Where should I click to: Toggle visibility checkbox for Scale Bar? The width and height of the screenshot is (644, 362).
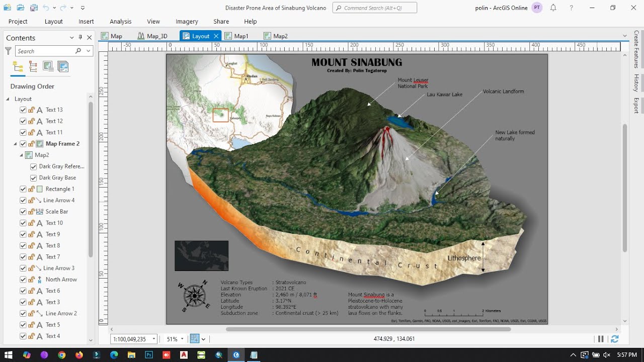pyautogui.click(x=23, y=212)
